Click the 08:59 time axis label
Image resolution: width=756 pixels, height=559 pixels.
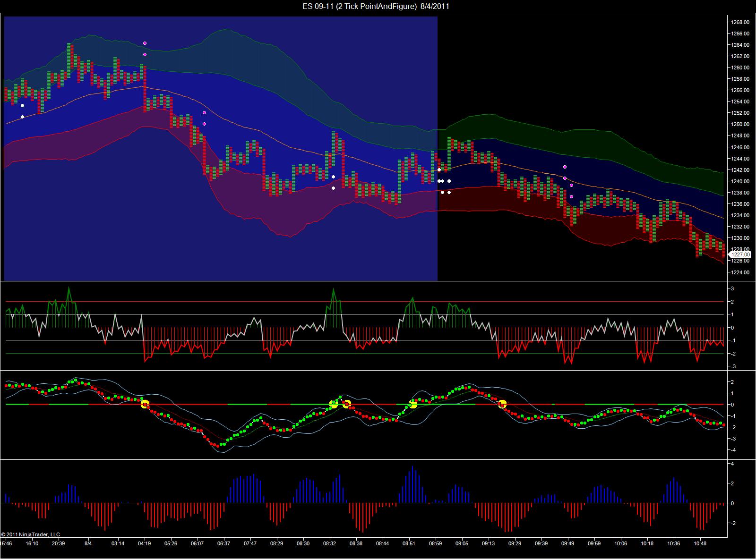click(x=436, y=543)
